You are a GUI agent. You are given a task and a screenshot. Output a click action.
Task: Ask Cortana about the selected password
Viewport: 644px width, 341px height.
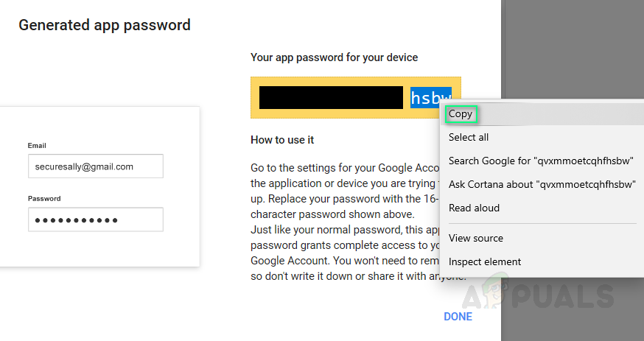click(x=542, y=184)
